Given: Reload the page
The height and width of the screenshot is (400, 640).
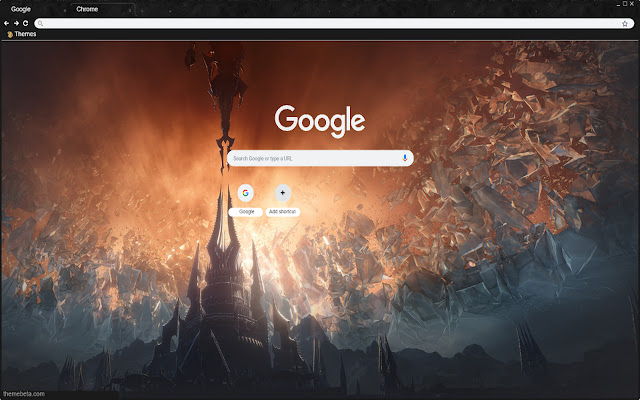Looking at the screenshot, I should [x=26, y=23].
